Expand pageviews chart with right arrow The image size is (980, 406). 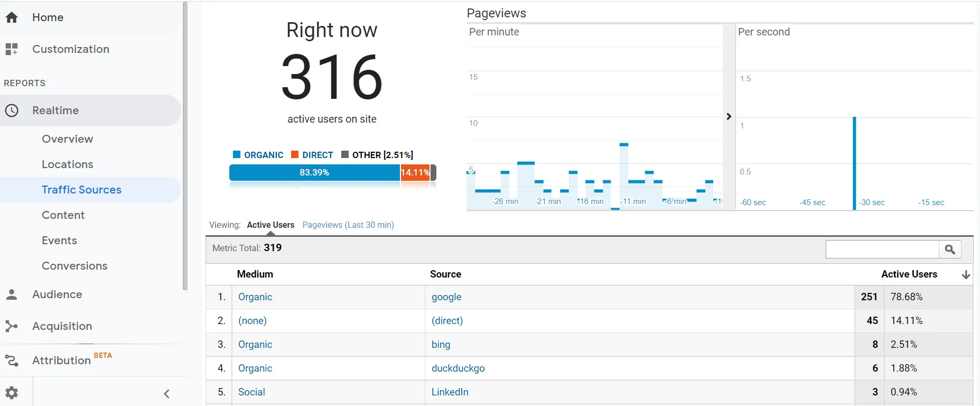coord(729,116)
